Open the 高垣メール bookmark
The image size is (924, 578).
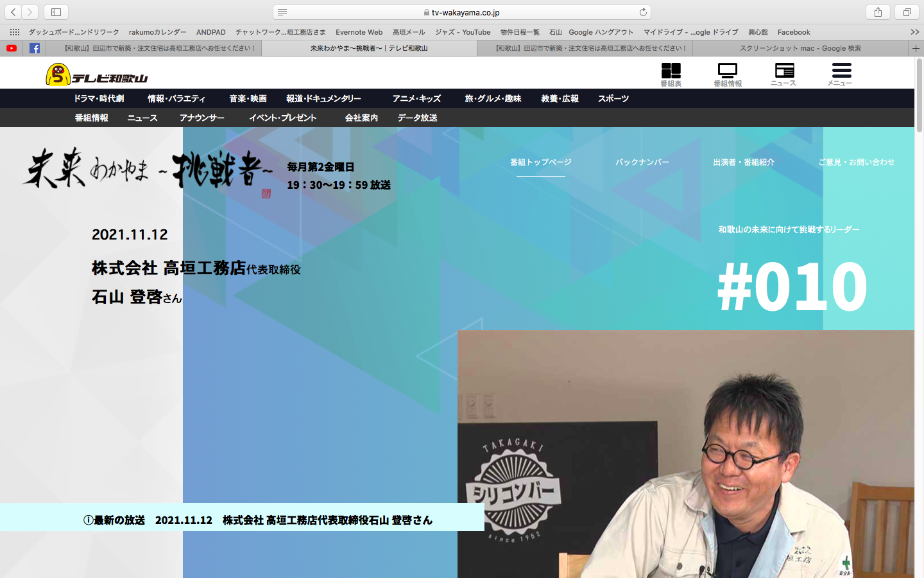(409, 32)
